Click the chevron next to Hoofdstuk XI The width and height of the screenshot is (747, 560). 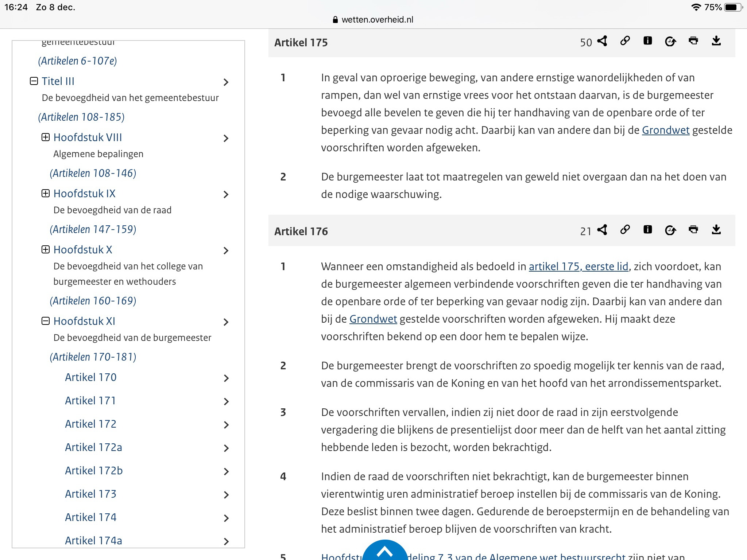(226, 322)
